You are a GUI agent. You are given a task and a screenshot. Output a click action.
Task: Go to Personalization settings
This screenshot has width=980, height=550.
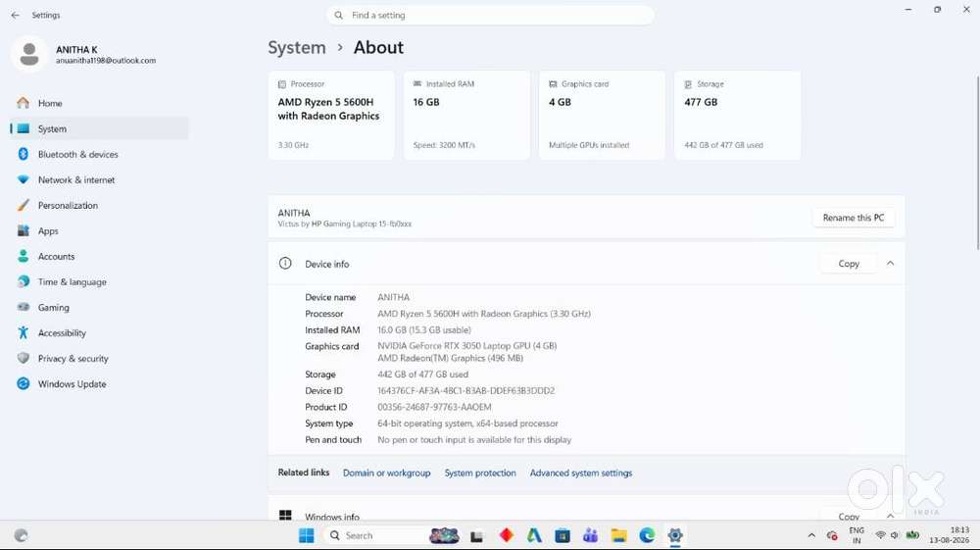(100, 206)
